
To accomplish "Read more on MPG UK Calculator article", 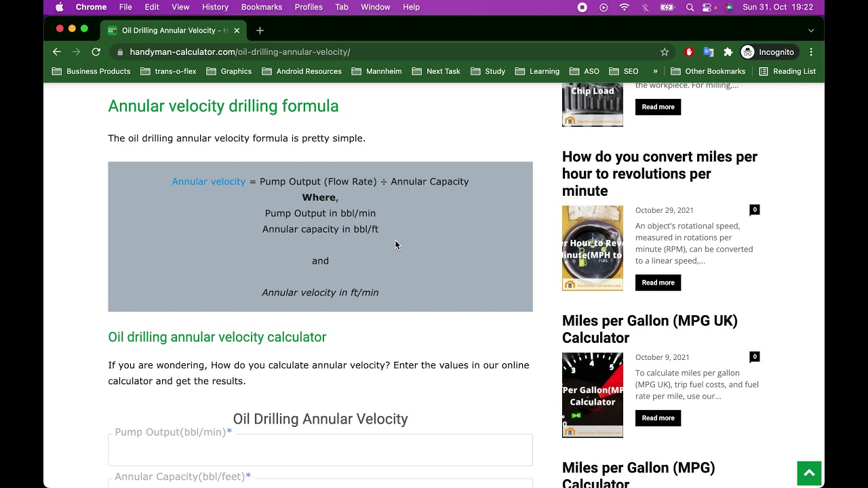I will click(x=658, y=418).
